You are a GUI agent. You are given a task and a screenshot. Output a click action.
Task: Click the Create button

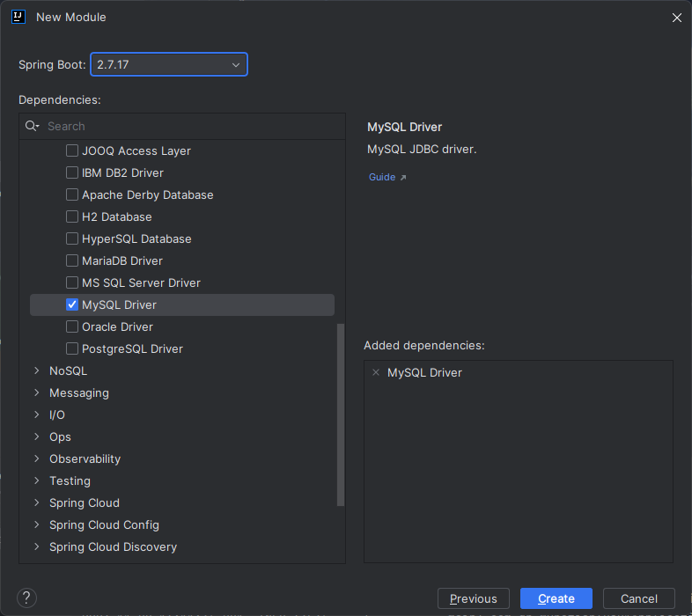point(556,598)
